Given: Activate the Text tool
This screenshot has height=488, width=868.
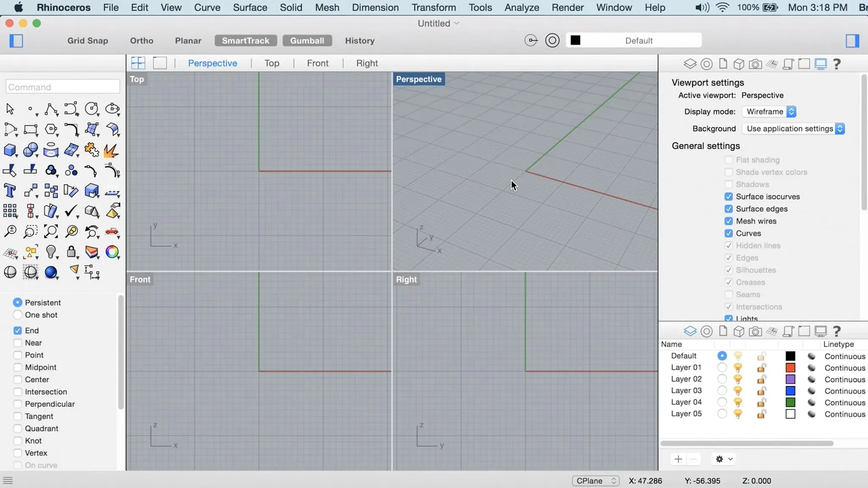Looking at the screenshot, I should click(10, 191).
